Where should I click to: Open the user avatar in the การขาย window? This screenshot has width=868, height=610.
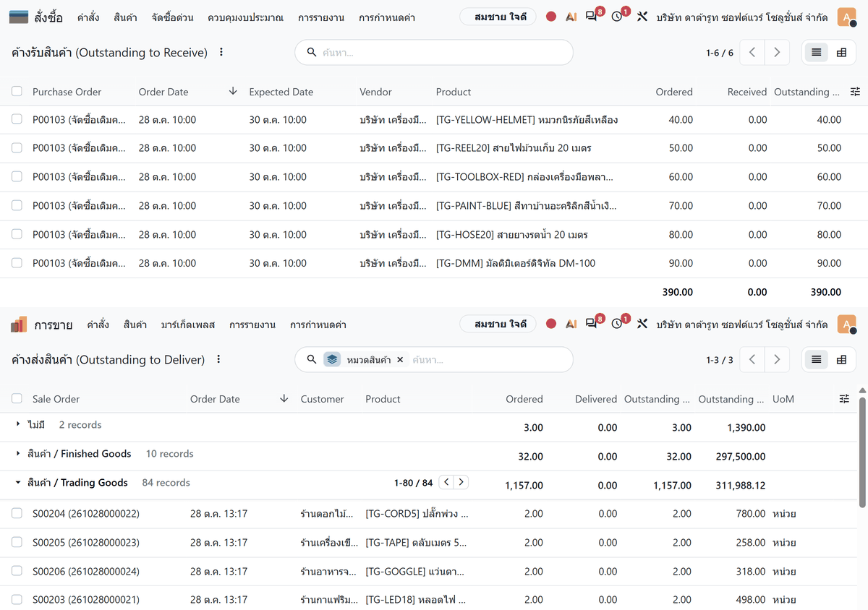847,325
